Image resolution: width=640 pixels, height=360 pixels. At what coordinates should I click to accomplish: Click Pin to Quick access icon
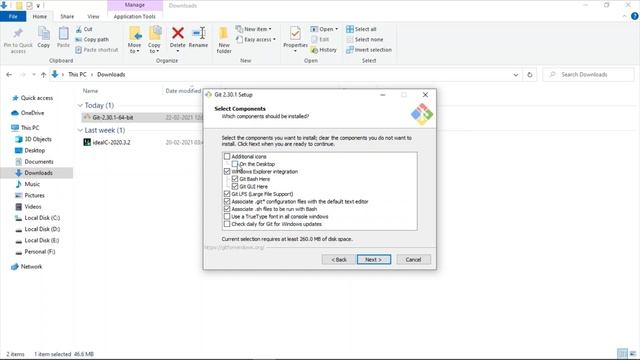tap(18, 33)
